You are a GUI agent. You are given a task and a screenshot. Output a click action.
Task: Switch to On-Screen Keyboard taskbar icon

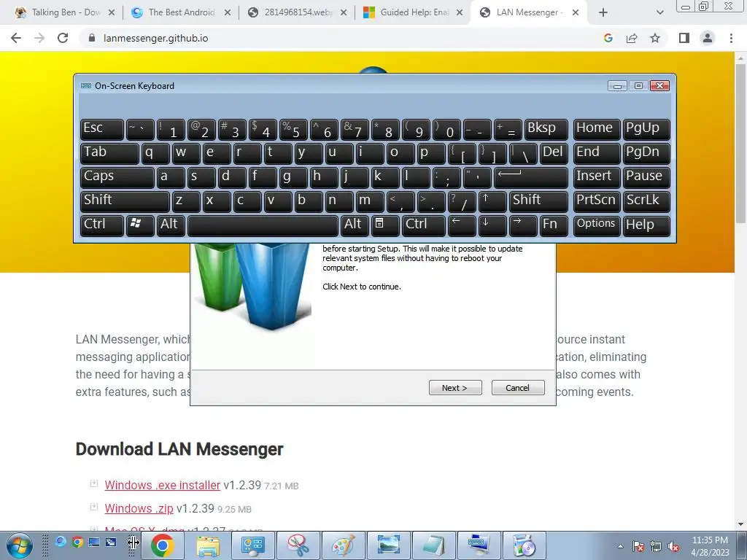479,545
